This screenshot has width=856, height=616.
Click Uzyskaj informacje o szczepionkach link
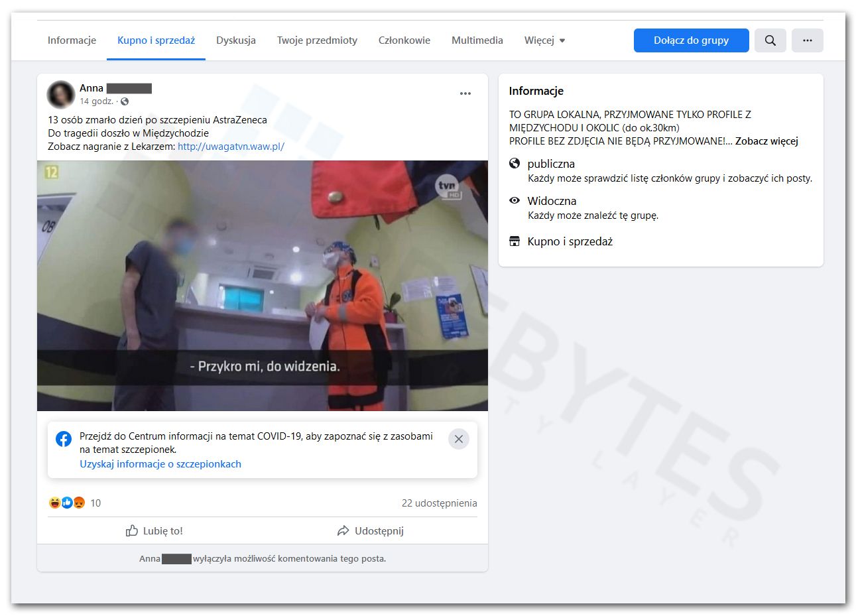click(160, 464)
